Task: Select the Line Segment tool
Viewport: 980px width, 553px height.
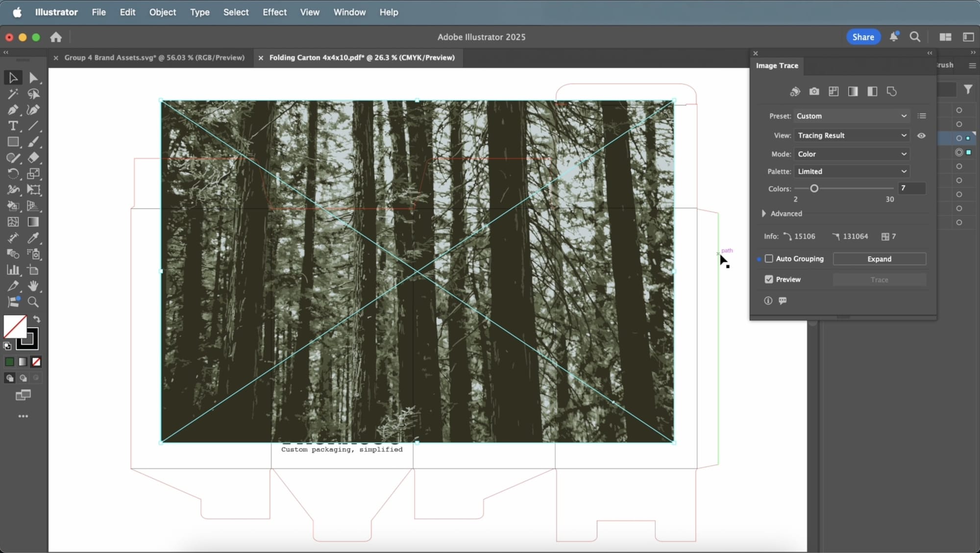Action: point(33,126)
